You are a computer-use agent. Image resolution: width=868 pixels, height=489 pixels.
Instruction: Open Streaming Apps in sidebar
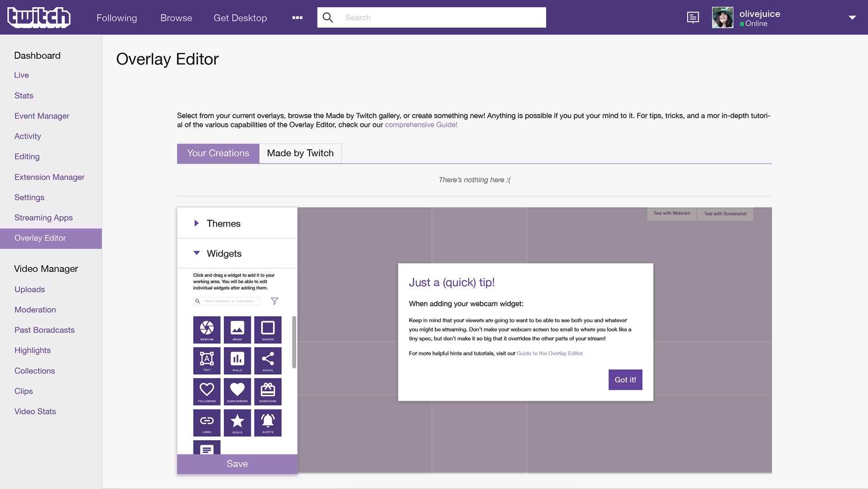(x=43, y=218)
